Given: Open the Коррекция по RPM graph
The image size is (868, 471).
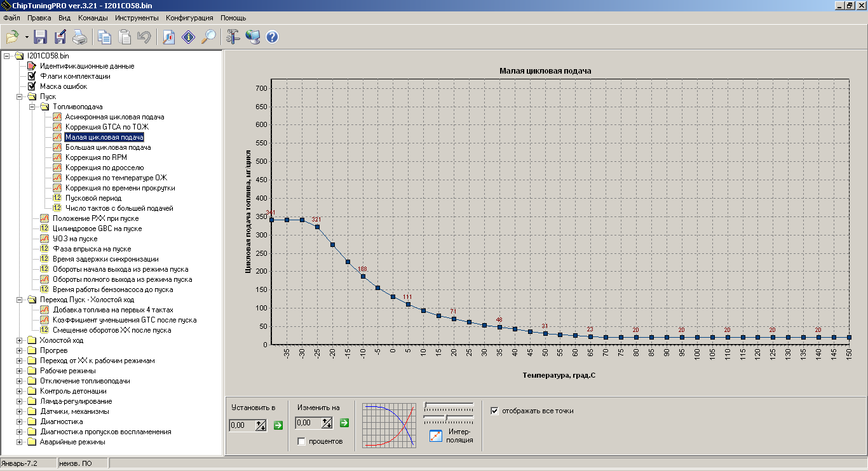Looking at the screenshot, I should pyautogui.click(x=96, y=157).
